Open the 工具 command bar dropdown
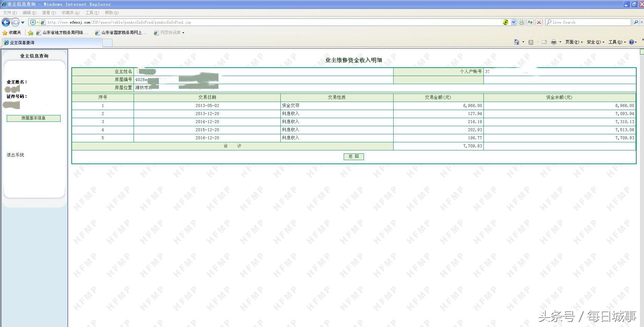 (617, 42)
